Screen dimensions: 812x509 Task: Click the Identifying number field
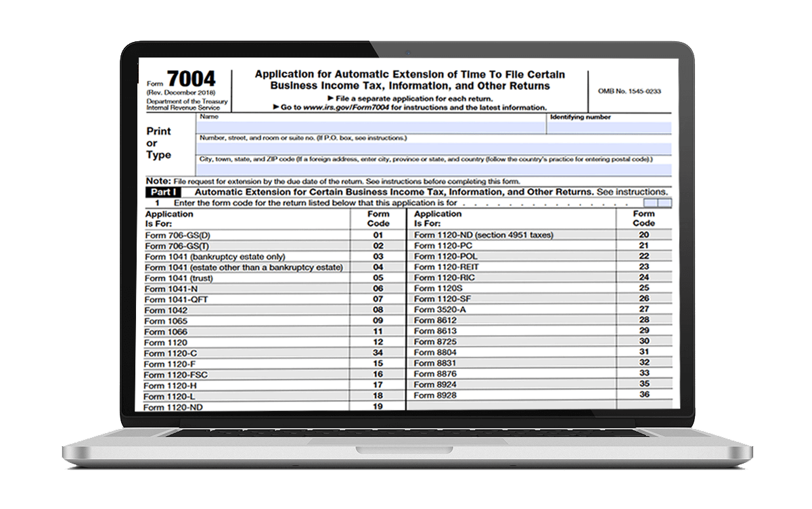(x=609, y=127)
